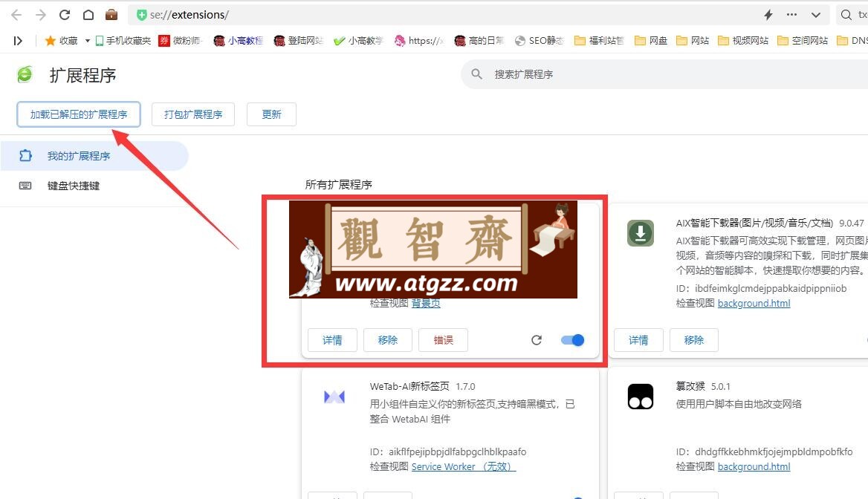Open the 微粉师 bookmark

tap(181, 40)
